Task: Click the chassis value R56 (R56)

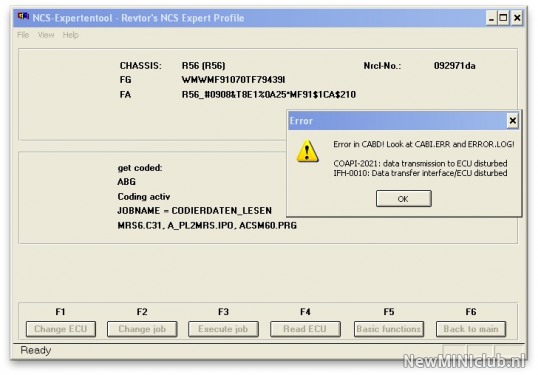Action: click(x=203, y=66)
